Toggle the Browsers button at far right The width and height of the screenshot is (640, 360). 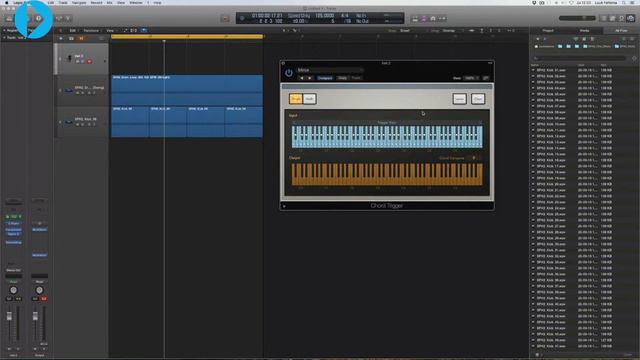(631, 18)
